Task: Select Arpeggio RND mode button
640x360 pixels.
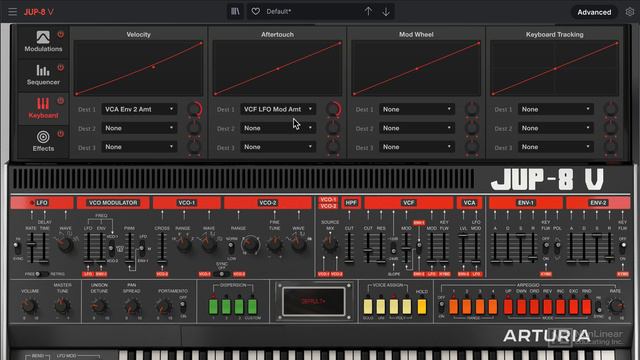Action: (x=587, y=306)
